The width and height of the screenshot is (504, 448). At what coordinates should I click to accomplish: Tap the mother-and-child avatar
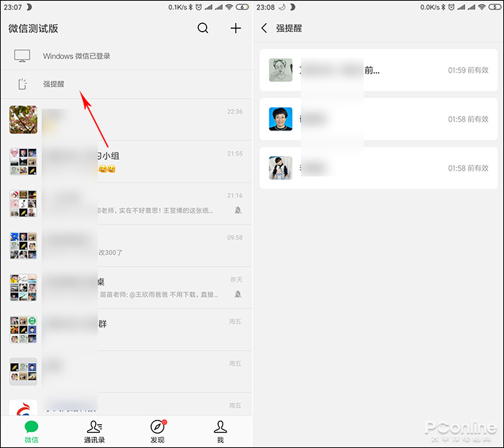(x=281, y=168)
